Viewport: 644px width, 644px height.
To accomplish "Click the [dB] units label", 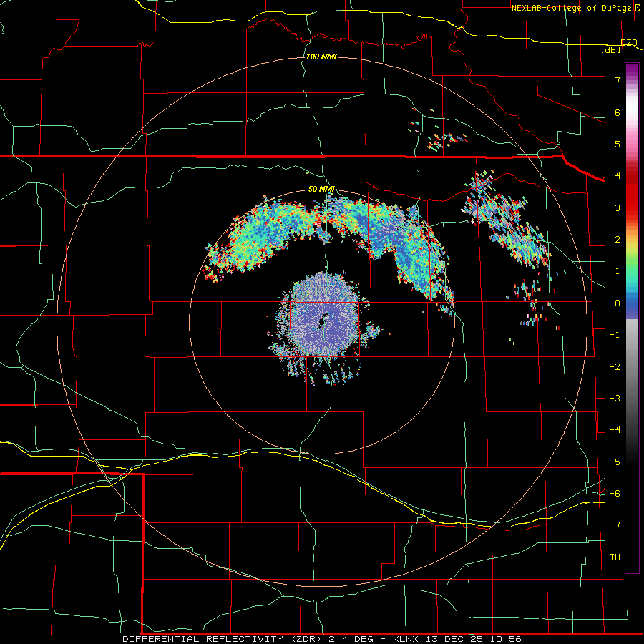I will [x=611, y=49].
